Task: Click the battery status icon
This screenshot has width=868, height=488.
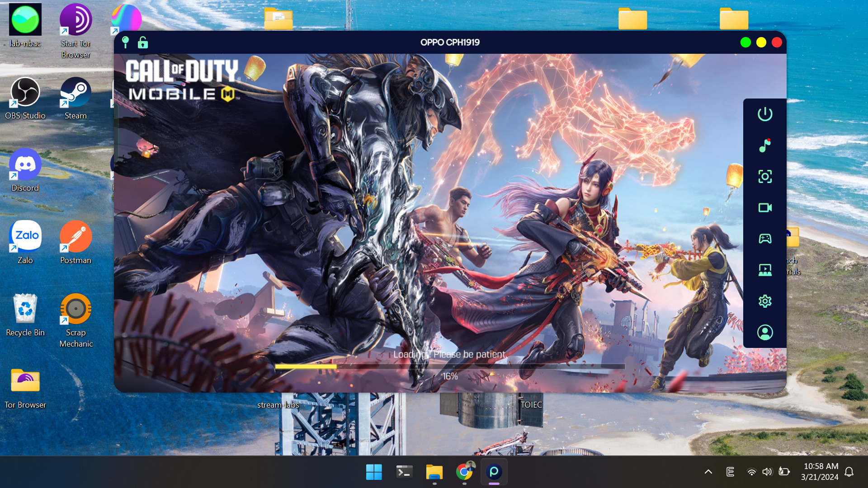Action: point(784,472)
